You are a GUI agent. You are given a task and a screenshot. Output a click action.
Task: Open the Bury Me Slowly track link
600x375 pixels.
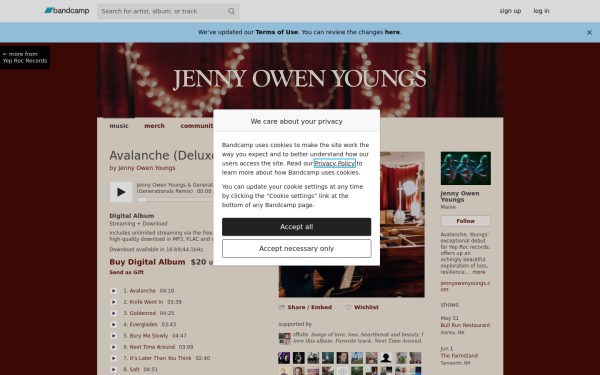click(148, 336)
